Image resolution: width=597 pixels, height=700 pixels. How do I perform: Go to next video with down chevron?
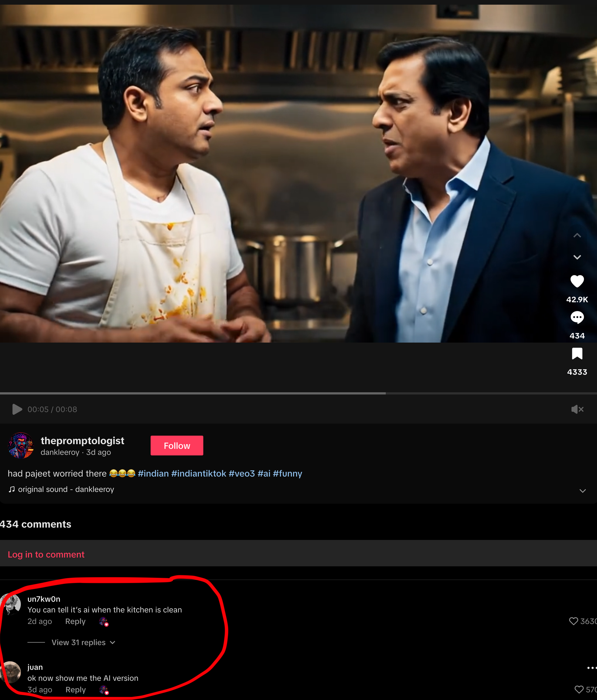[577, 257]
